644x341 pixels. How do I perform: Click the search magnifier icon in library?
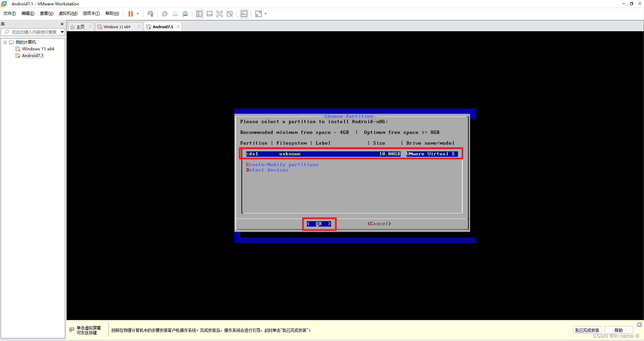[x=7, y=32]
